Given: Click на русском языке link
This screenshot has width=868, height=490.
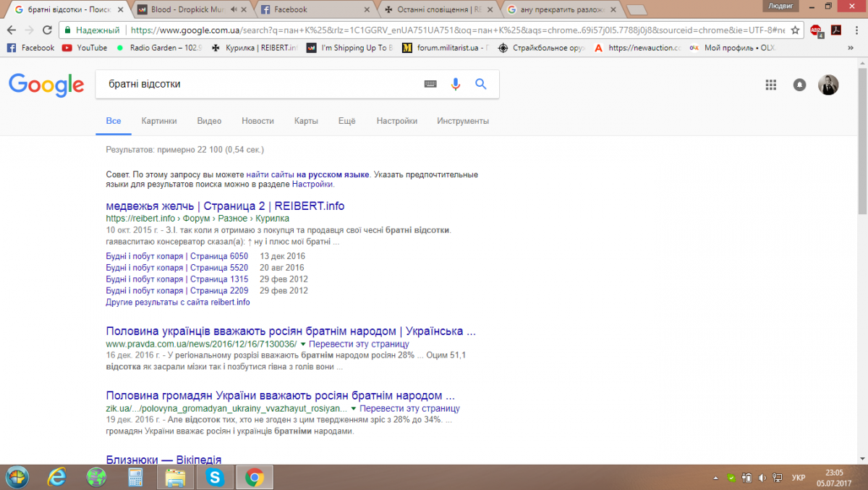Looking at the screenshot, I should coord(333,174).
